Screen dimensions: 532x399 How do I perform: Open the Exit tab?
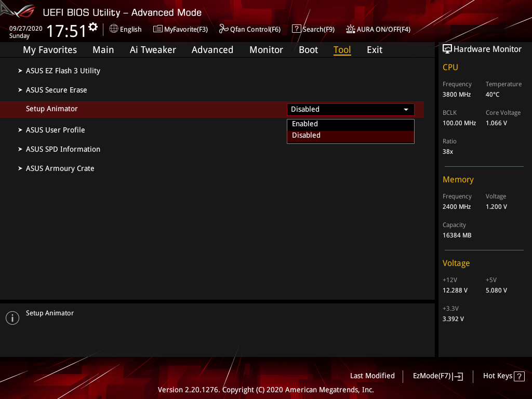[x=375, y=50]
